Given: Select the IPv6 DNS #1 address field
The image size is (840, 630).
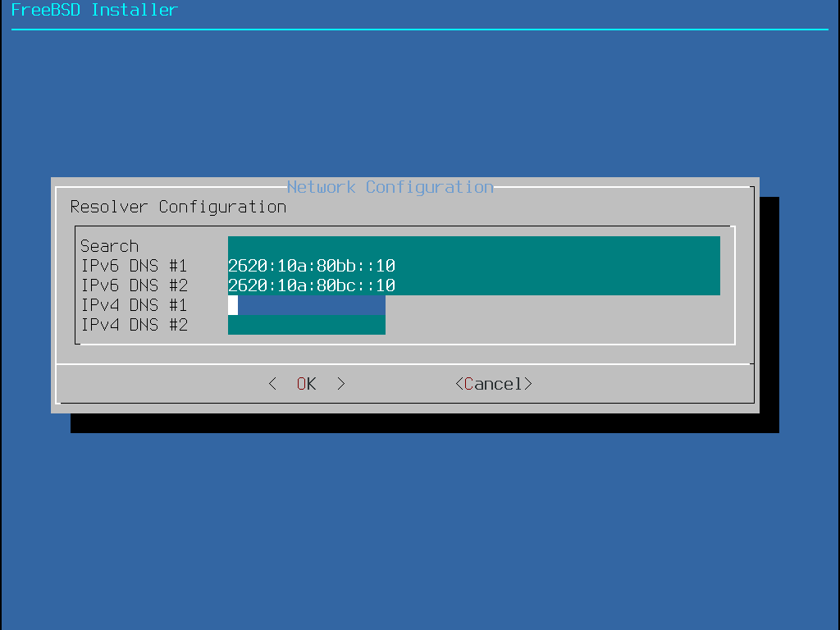Looking at the screenshot, I should [x=473, y=266].
